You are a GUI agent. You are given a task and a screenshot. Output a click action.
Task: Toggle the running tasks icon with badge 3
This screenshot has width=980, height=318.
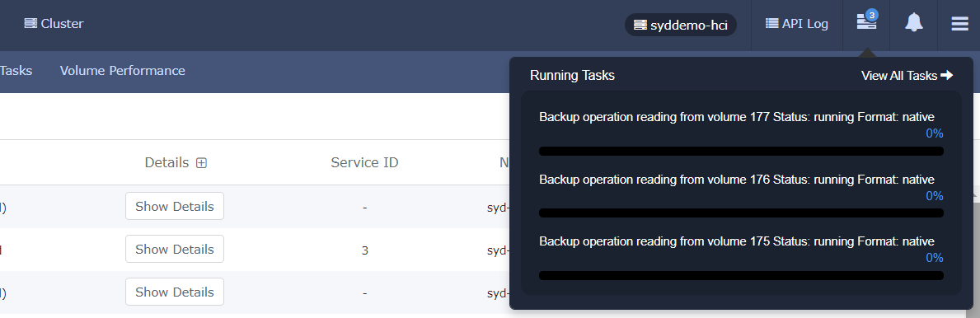[x=867, y=21]
